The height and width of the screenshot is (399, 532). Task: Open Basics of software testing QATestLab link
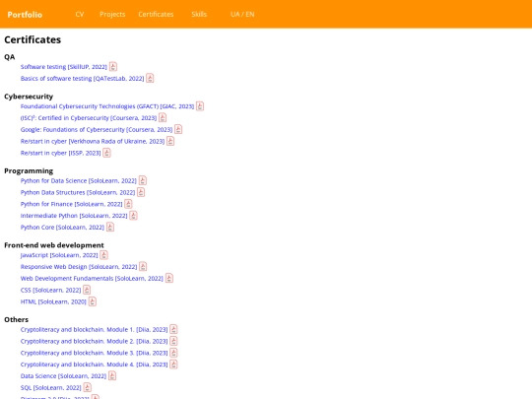point(82,79)
